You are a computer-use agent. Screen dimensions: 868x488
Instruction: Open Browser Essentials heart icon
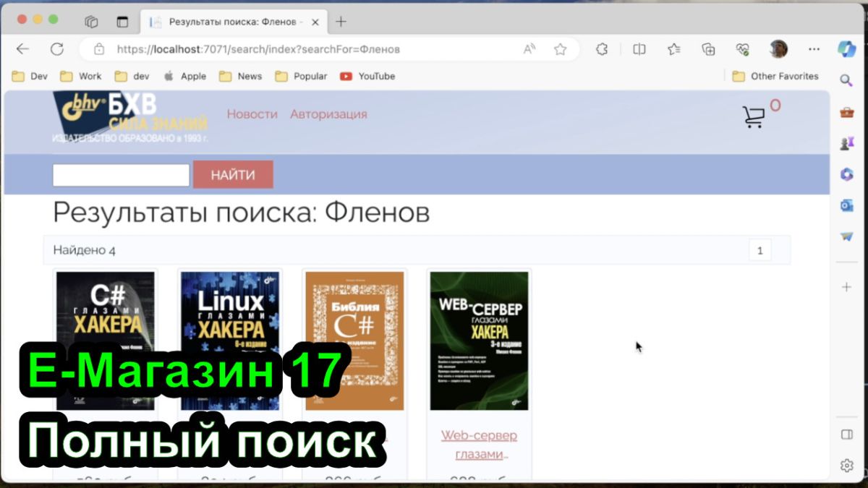pyautogui.click(x=743, y=49)
